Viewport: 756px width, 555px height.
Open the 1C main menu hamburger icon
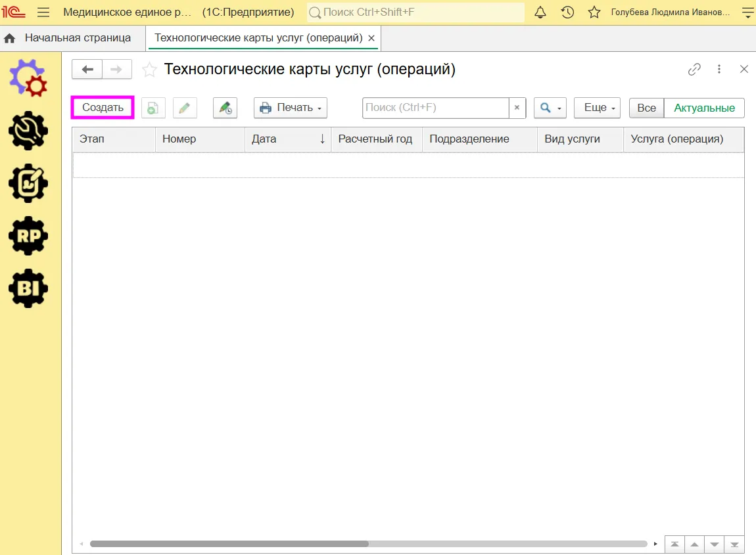click(x=43, y=12)
